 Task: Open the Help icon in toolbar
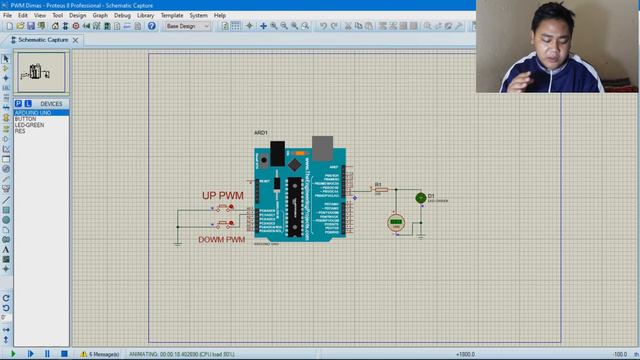[152, 26]
